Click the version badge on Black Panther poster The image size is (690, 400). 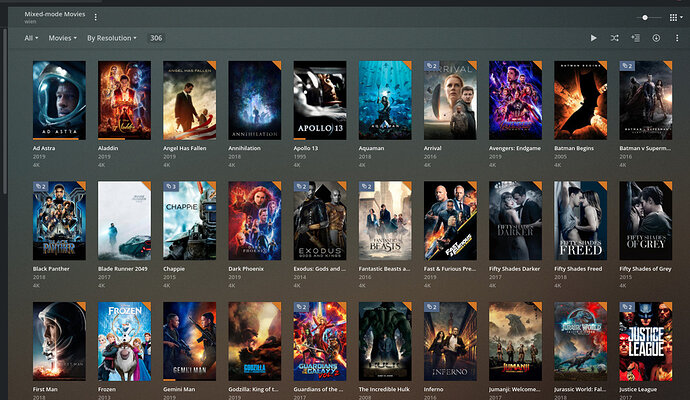pos(40,187)
